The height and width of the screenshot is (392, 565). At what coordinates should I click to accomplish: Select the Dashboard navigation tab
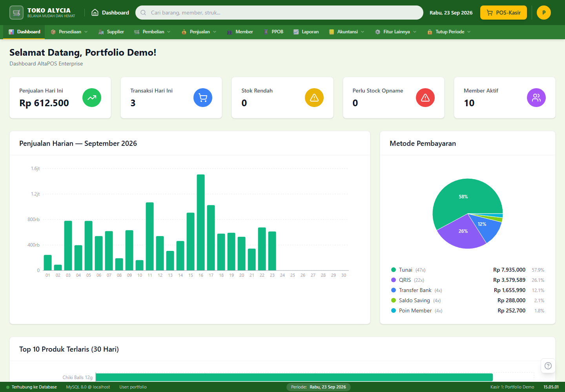[x=24, y=32]
